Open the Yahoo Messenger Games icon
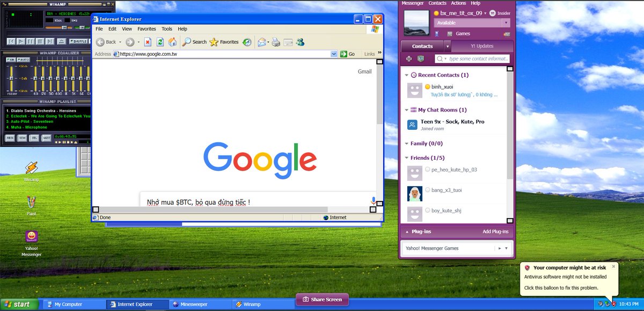Image resolution: width=644 pixels, height=311 pixels. pos(450,34)
